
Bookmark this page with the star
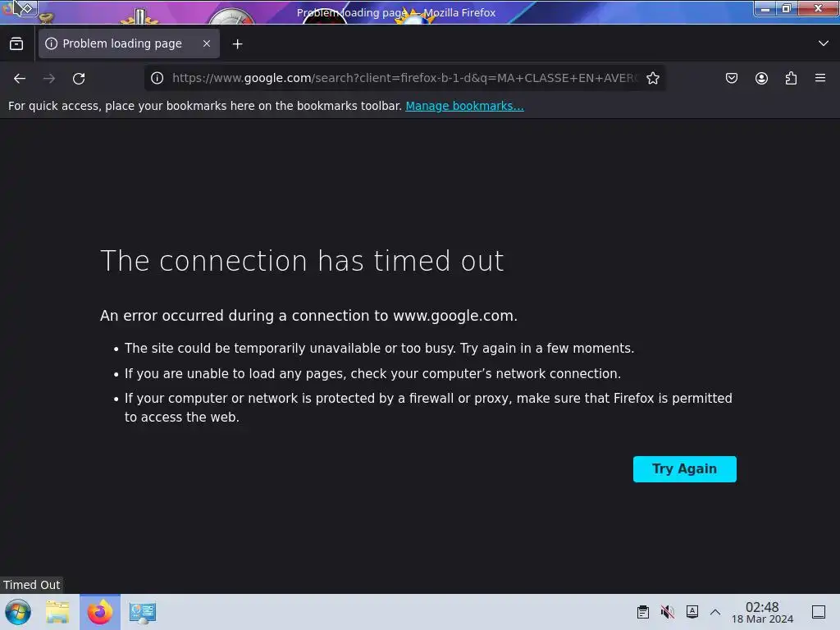click(652, 78)
